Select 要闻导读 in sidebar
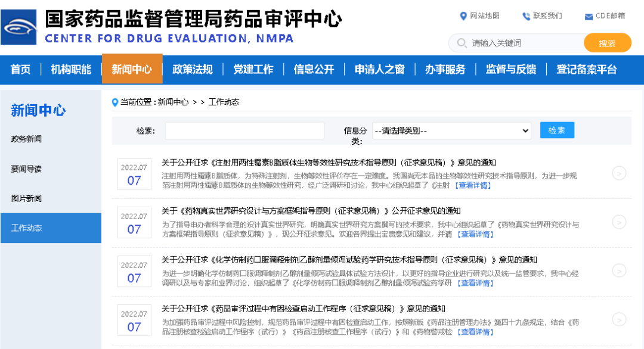The image size is (644, 349). 26,169
